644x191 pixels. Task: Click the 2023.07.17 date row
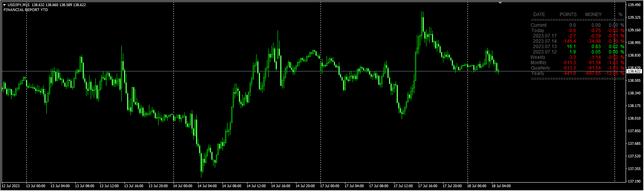pyautogui.click(x=544, y=36)
